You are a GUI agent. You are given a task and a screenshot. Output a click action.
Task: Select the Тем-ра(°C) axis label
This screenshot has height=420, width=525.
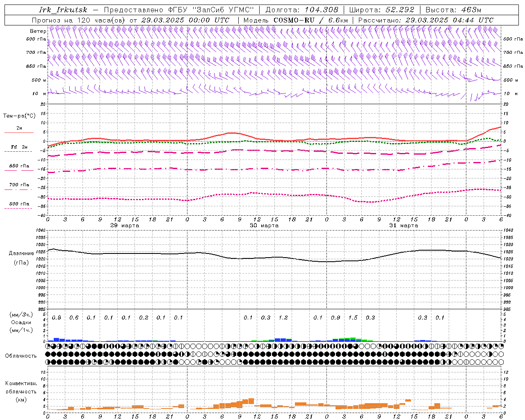(19, 116)
